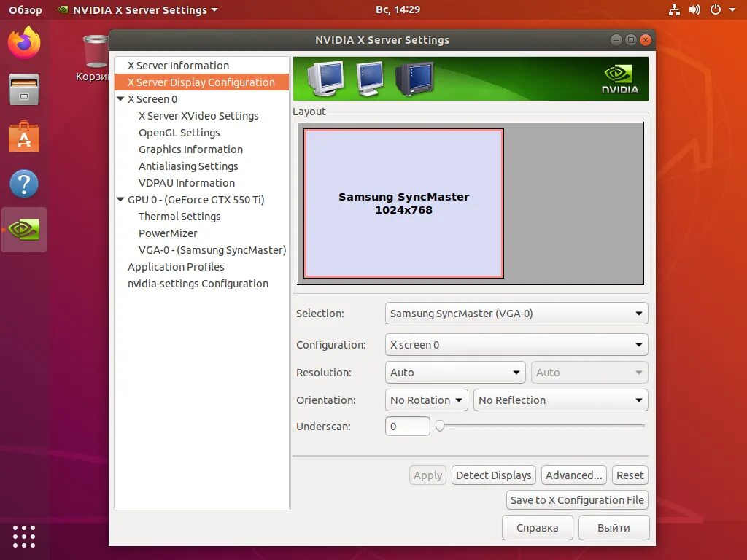The height and width of the screenshot is (560, 747).
Task: Show applications grid in the dock
Action: (24, 537)
